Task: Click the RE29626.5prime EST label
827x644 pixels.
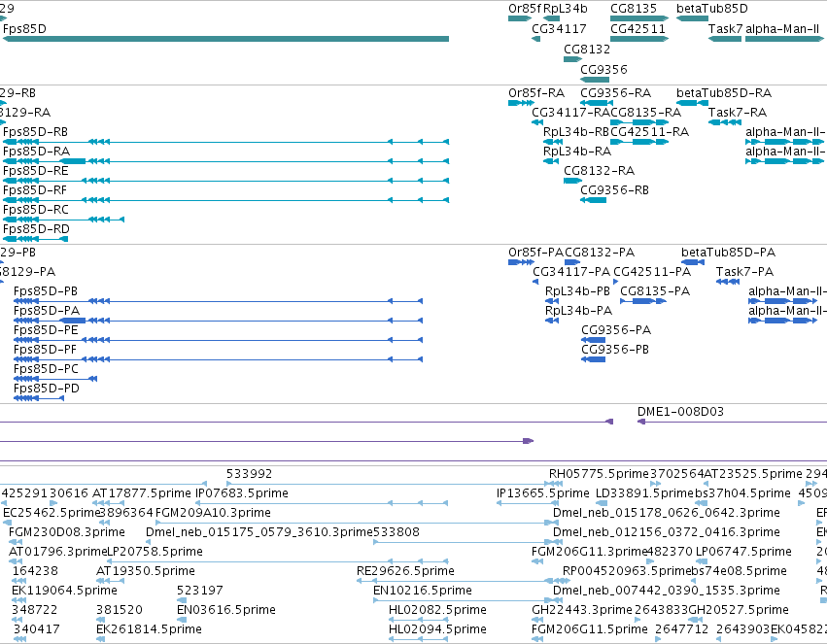Action: tap(405, 571)
